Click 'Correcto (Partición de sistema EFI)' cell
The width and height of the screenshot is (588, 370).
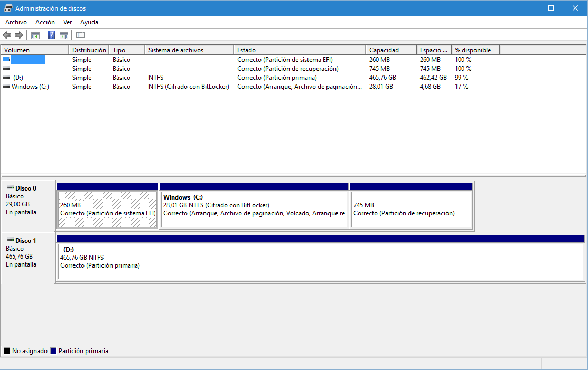pos(285,60)
